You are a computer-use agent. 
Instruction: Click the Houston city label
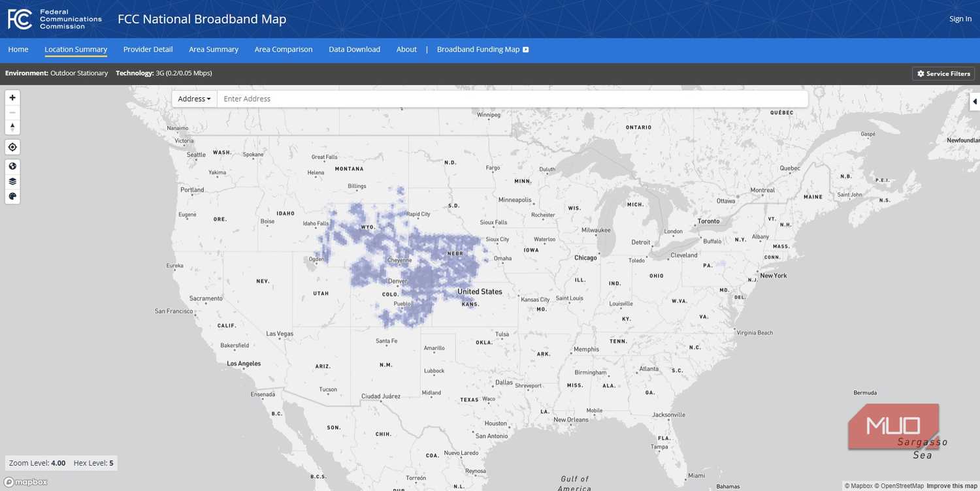click(496, 423)
